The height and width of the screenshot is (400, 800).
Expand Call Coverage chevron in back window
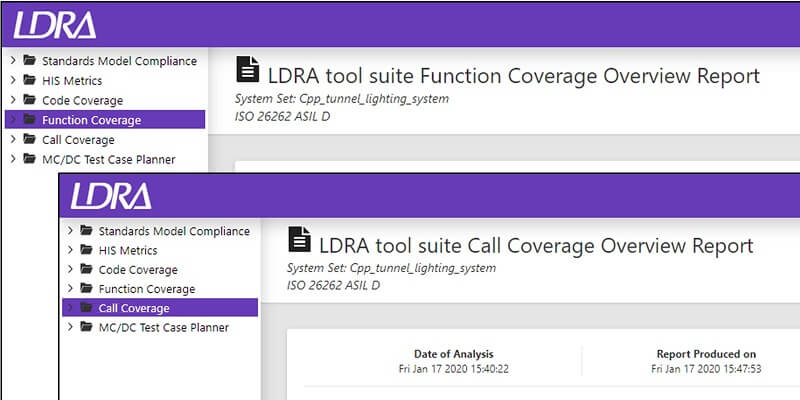[x=13, y=139]
